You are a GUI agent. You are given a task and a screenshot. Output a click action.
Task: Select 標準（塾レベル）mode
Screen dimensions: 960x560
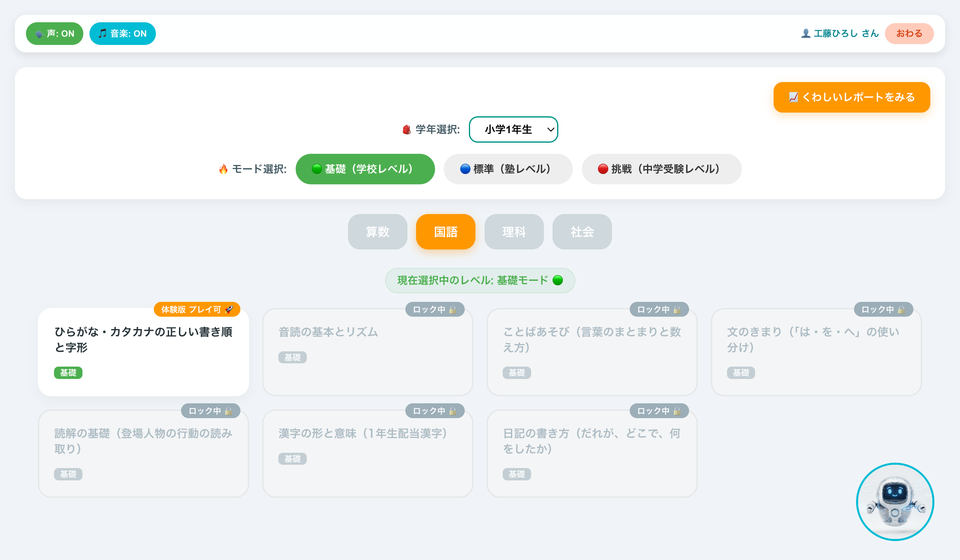point(508,169)
